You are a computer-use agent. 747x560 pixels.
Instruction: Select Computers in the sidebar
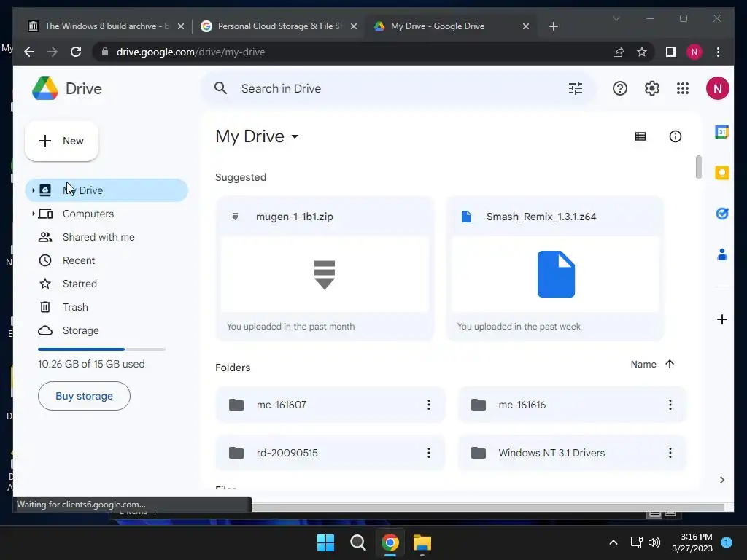(88, 214)
